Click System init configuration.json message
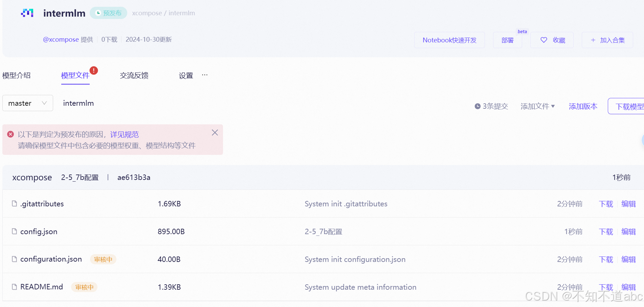 tap(355, 259)
